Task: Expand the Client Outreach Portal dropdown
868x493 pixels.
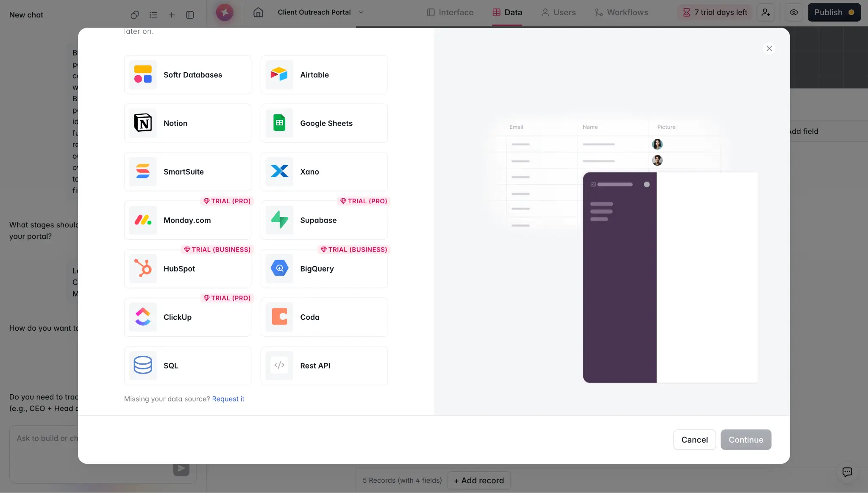Action: pos(361,12)
